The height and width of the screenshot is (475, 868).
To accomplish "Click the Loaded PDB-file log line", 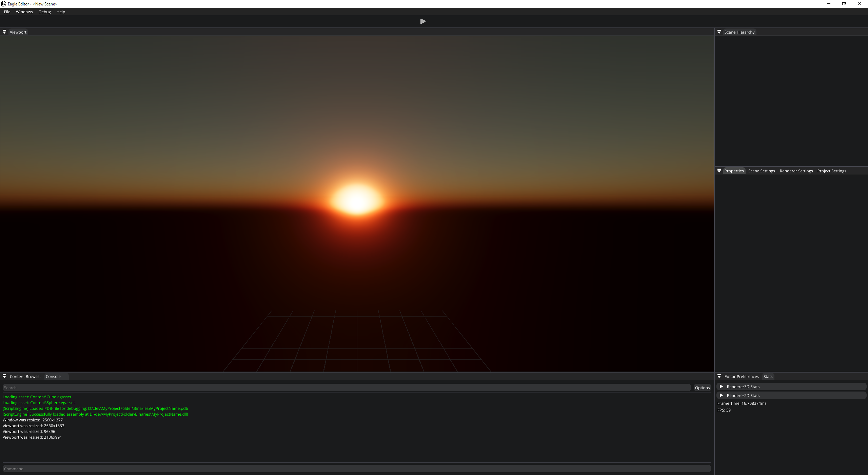I will tap(95, 408).
